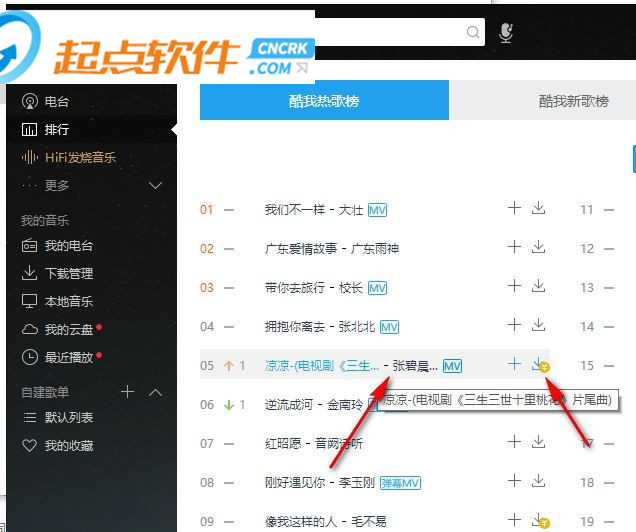Viewport: 636px width, 532px height.
Task: Open 我的云盘 cloud drive
Action: (57, 329)
